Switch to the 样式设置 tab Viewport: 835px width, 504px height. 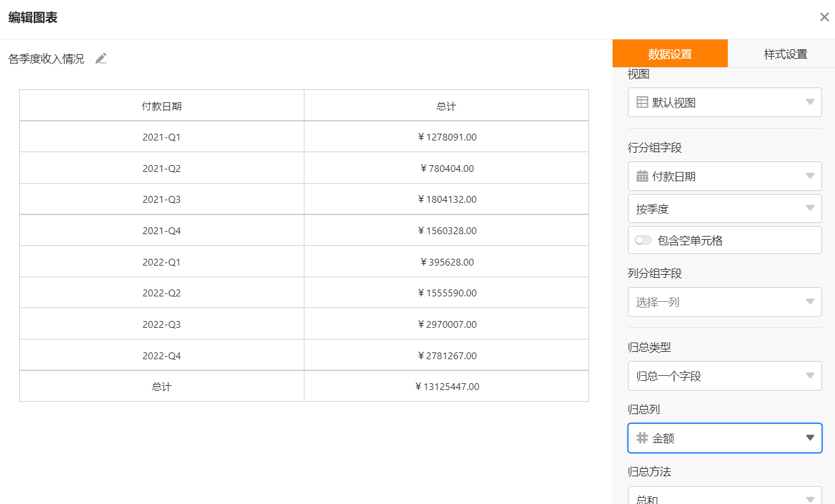coord(785,54)
